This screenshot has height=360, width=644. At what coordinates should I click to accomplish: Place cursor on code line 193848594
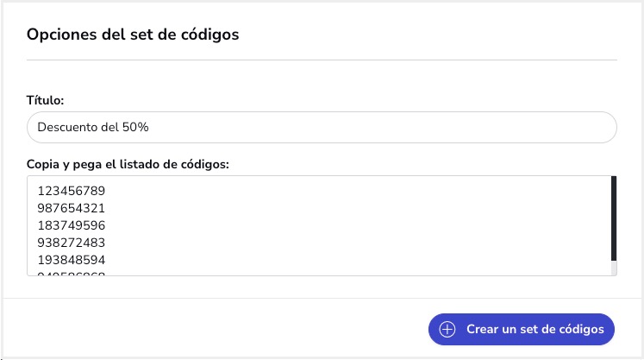tap(72, 260)
